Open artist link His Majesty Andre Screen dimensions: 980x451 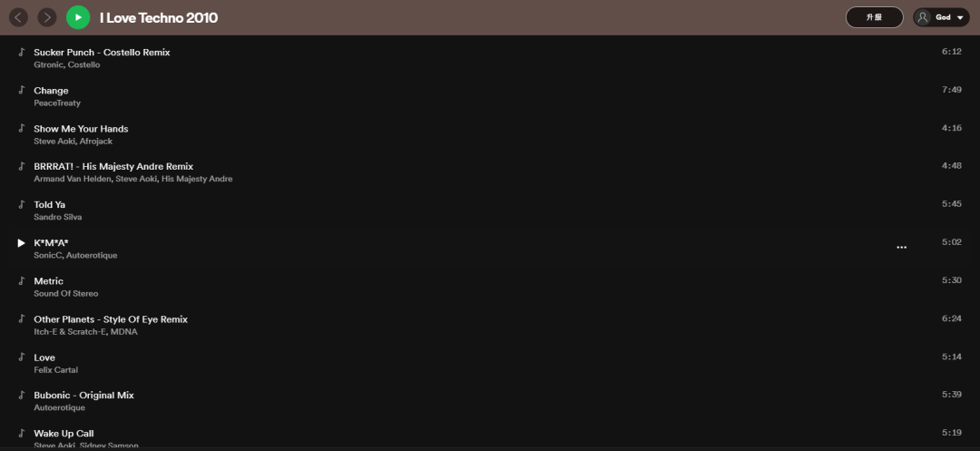click(197, 180)
